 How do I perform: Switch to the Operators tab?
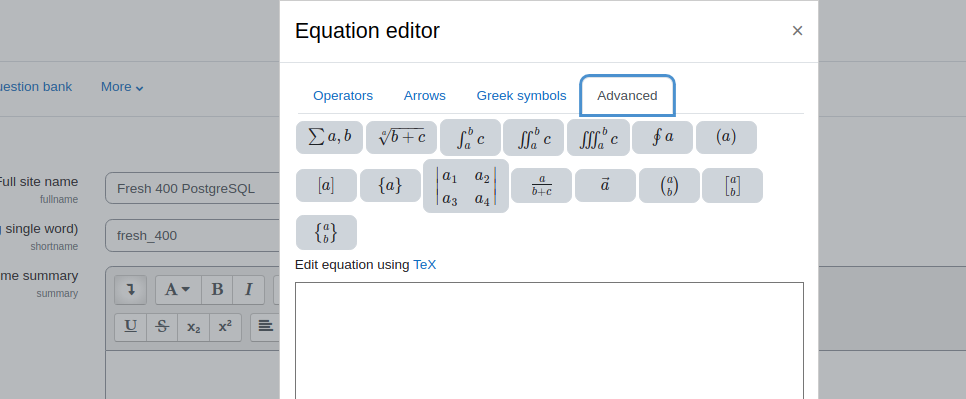tap(343, 96)
